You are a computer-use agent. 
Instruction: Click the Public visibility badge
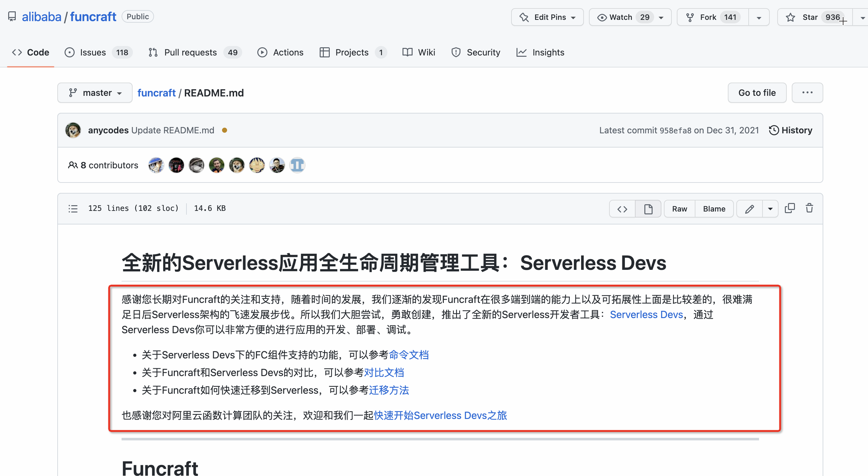(x=138, y=16)
